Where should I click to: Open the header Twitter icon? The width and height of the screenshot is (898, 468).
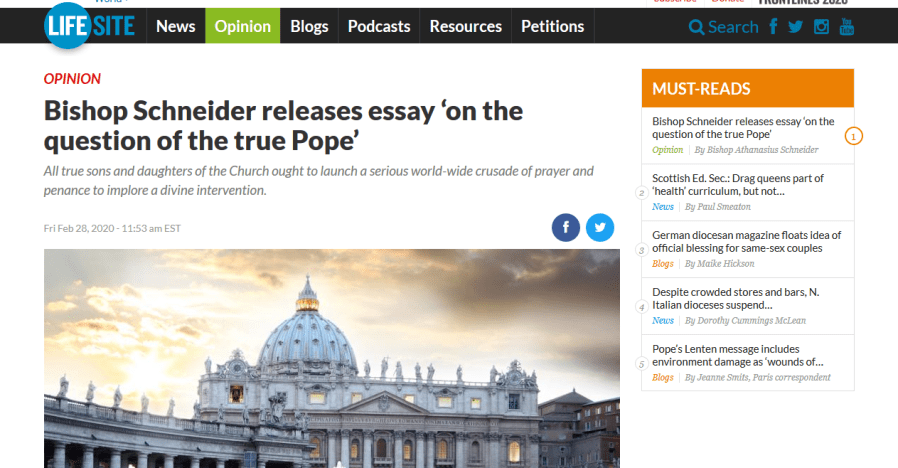795,26
